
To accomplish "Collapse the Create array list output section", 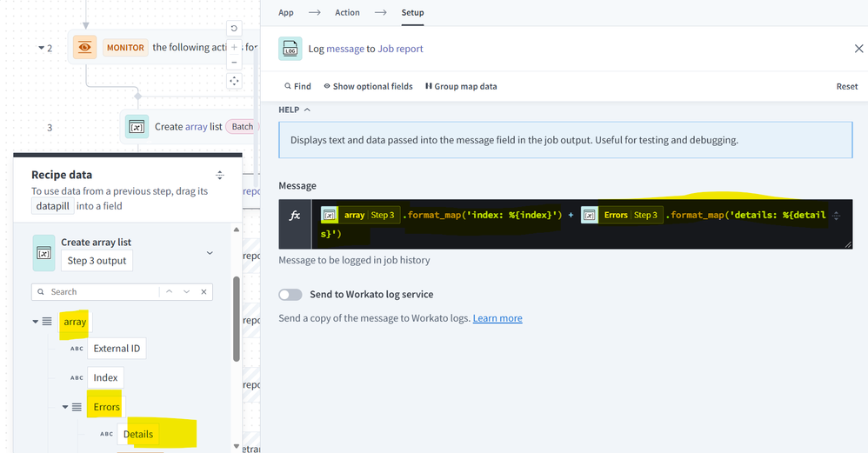I will (x=210, y=253).
